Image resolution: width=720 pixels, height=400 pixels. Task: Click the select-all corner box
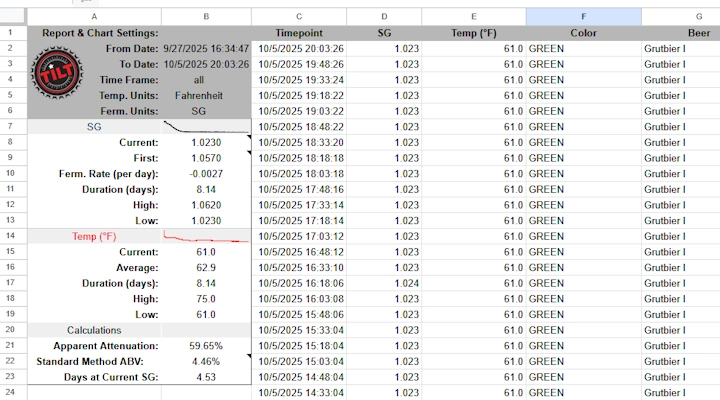(13, 17)
